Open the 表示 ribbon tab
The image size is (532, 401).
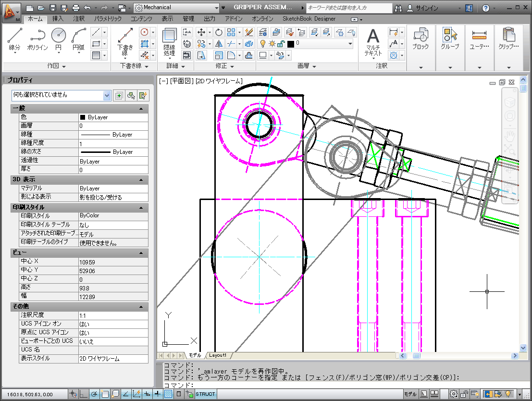[167, 19]
